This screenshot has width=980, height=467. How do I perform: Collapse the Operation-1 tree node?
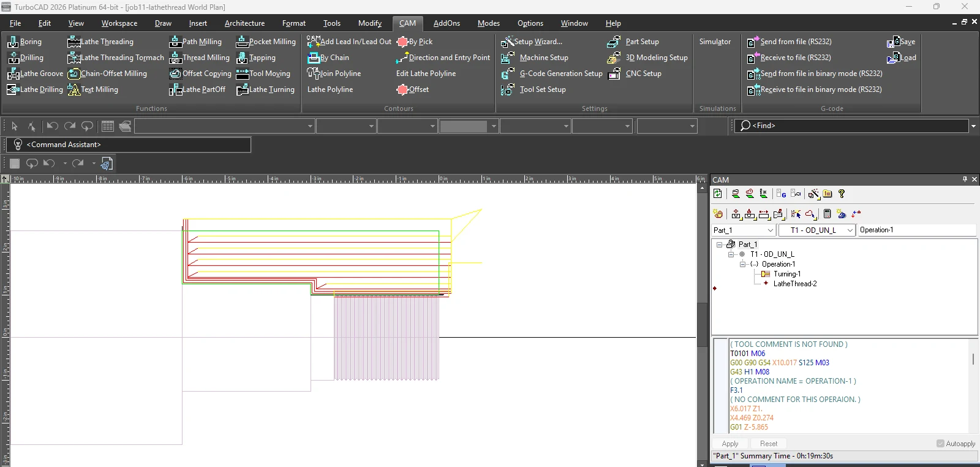[x=743, y=264]
